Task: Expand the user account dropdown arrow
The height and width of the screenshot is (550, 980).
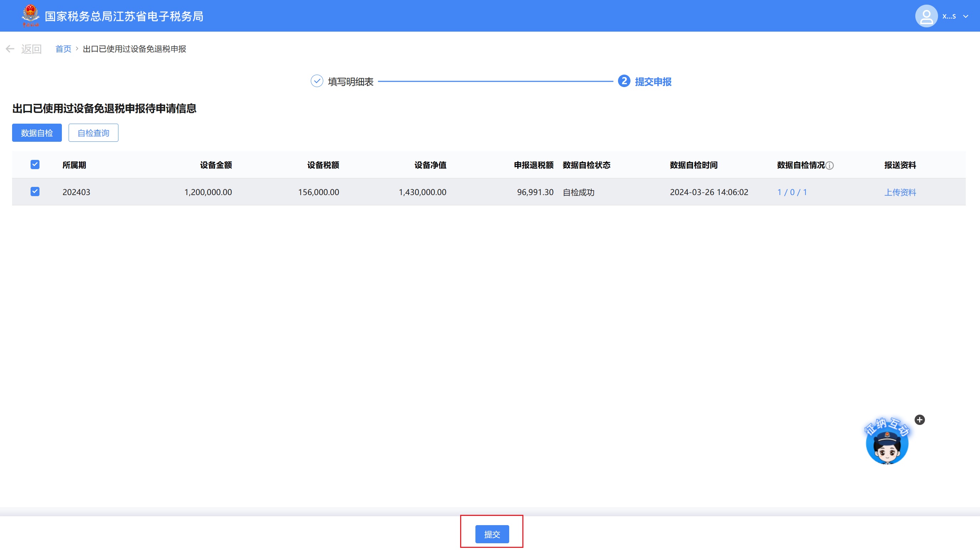Action: (965, 16)
